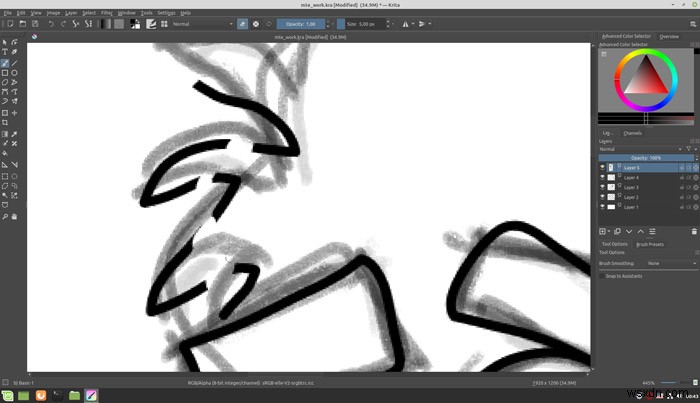Hide Layer 5 using its eye icon
Screen dimensions: 700x403
click(602, 167)
